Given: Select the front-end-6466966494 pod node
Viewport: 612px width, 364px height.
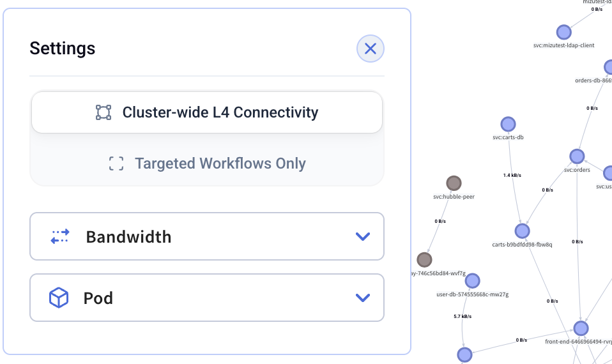Looking at the screenshot, I should pos(581,329).
